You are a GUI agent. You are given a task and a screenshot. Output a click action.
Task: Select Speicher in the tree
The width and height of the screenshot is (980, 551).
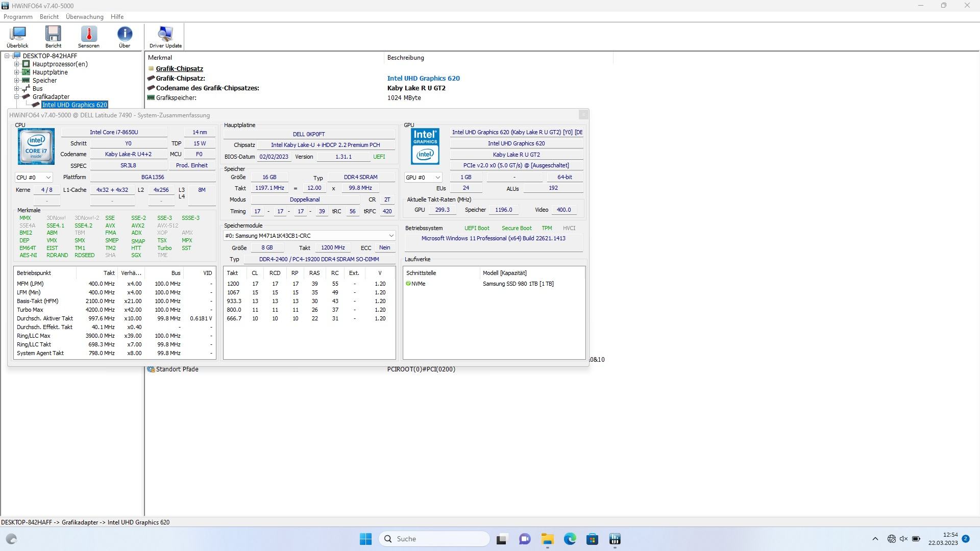[x=44, y=81]
